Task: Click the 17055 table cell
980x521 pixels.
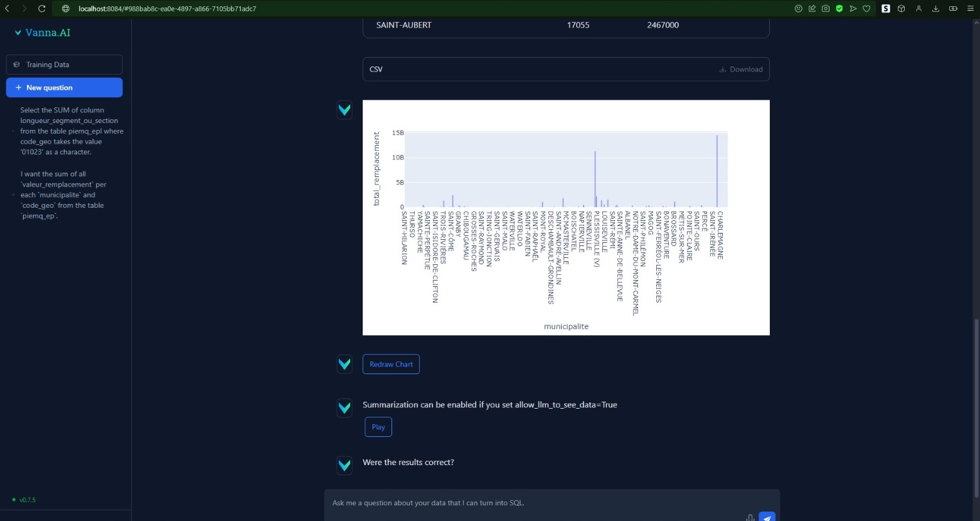Action: point(578,25)
